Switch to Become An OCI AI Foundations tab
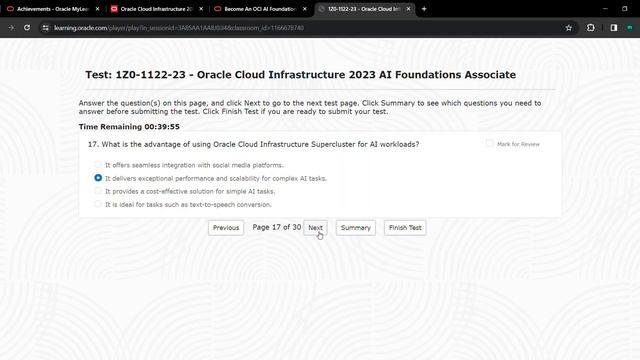The height and width of the screenshot is (360, 640). click(260, 9)
